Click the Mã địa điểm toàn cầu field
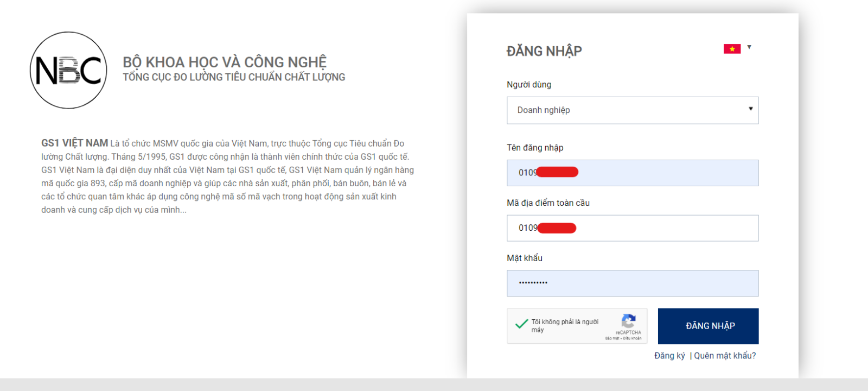The height and width of the screenshot is (391, 868). 633,228
